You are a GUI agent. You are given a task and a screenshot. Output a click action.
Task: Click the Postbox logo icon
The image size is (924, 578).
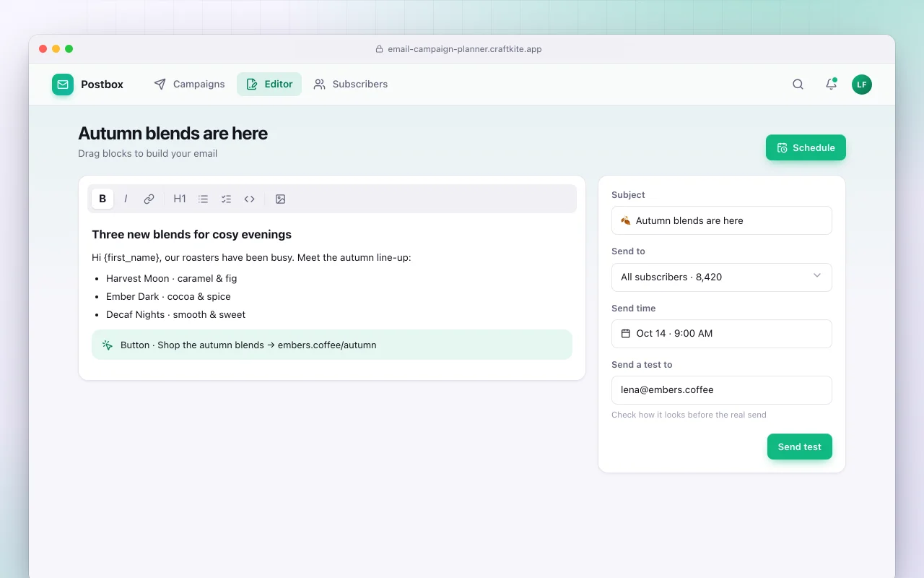[x=63, y=85]
